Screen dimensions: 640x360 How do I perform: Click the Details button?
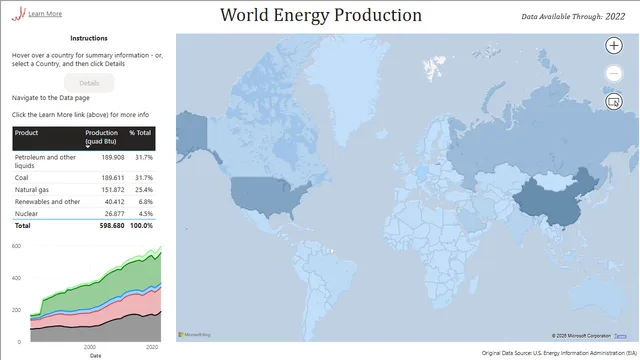point(89,83)
